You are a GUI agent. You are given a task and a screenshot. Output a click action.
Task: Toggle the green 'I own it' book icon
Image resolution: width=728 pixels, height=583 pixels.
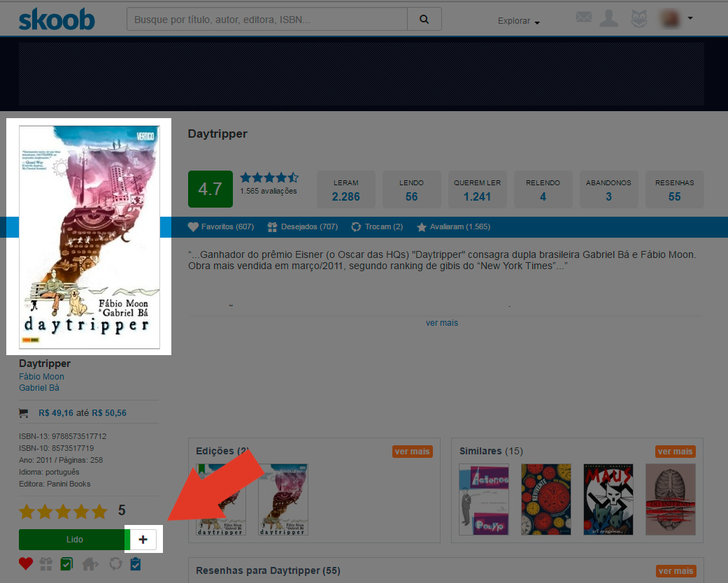[67, 563]
